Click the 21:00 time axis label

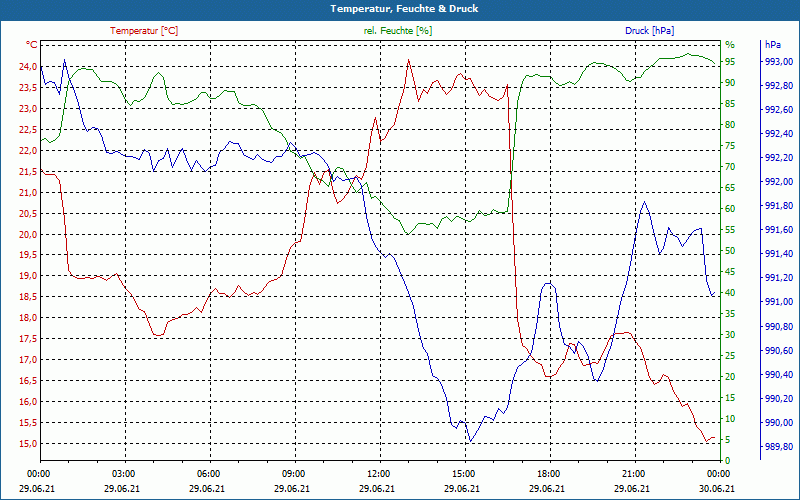point(633,473)
